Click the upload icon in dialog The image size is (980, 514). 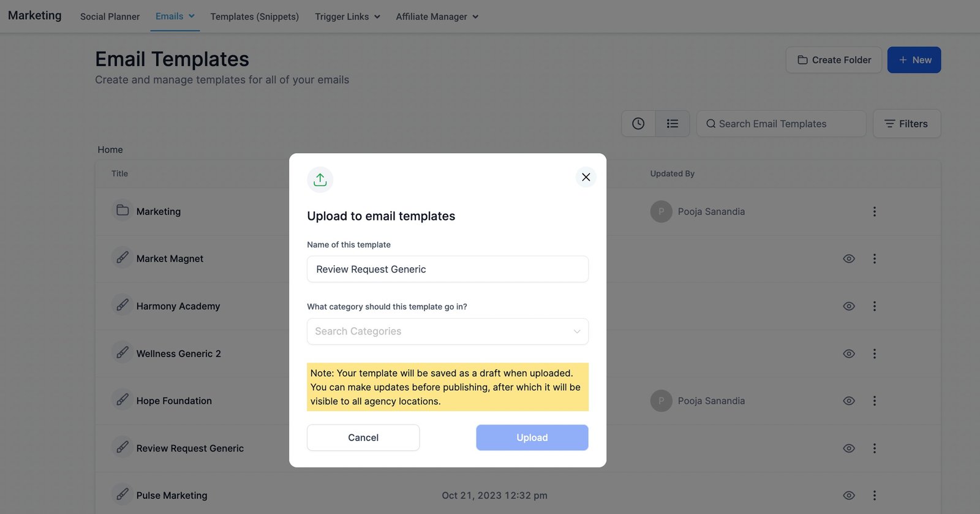320,180
